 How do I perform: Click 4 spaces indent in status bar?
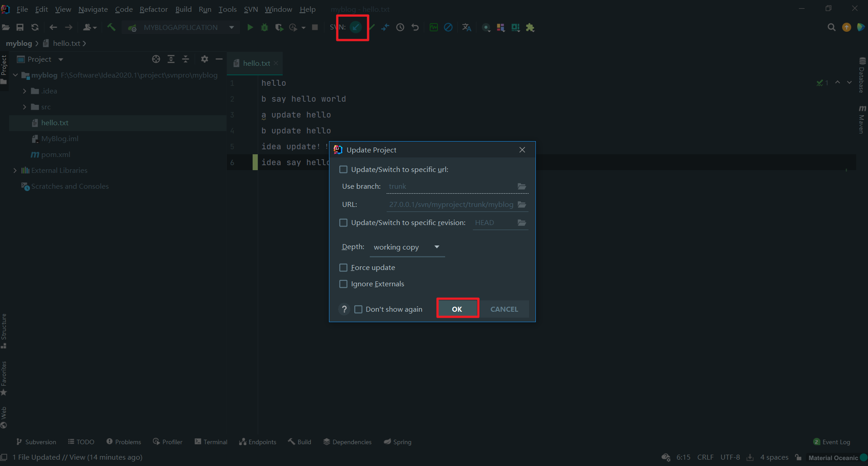774,457
